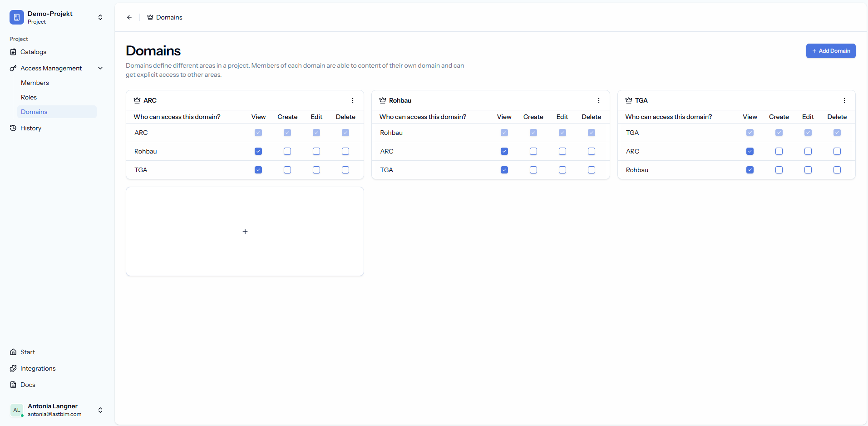This screenshot has height=426, width=868.
Task: Enable Delete for TGA in ARC domain
Action: point(345,170)
